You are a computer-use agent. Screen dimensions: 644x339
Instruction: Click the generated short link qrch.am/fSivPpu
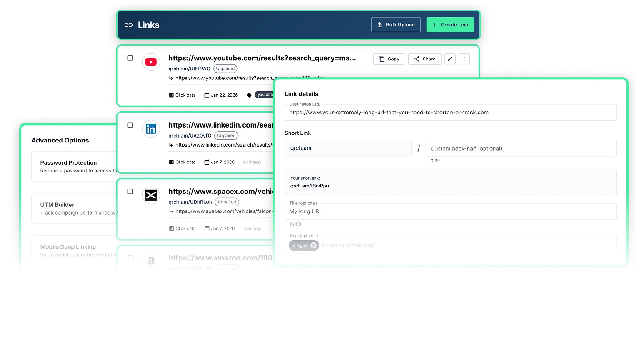310,186
